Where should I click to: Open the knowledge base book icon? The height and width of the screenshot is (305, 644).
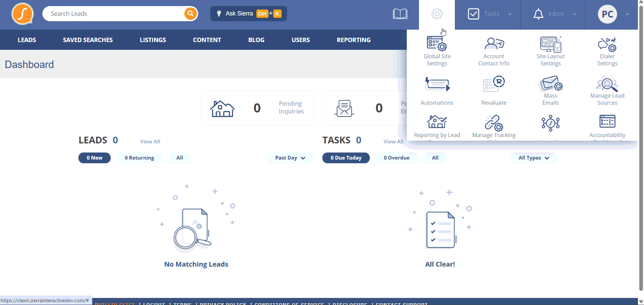click(x=400, y=14)
